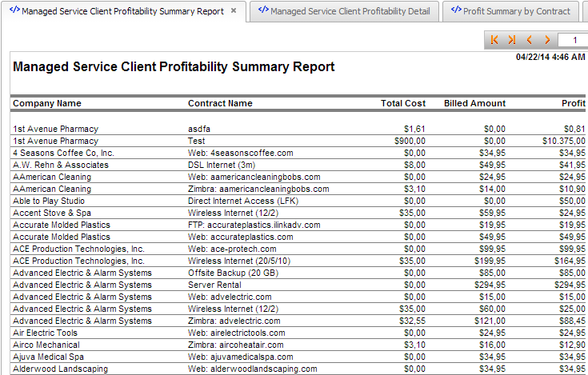Click 'Web: advelectric.com' contract cell
This screenshot has height=375, width=588.
click(230, 297)
